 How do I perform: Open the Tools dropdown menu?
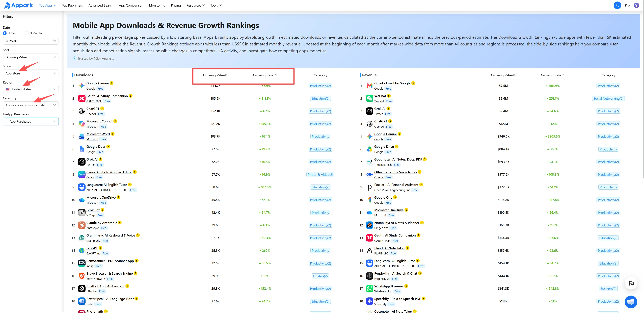pyautogui.click(x=216, y=5)
